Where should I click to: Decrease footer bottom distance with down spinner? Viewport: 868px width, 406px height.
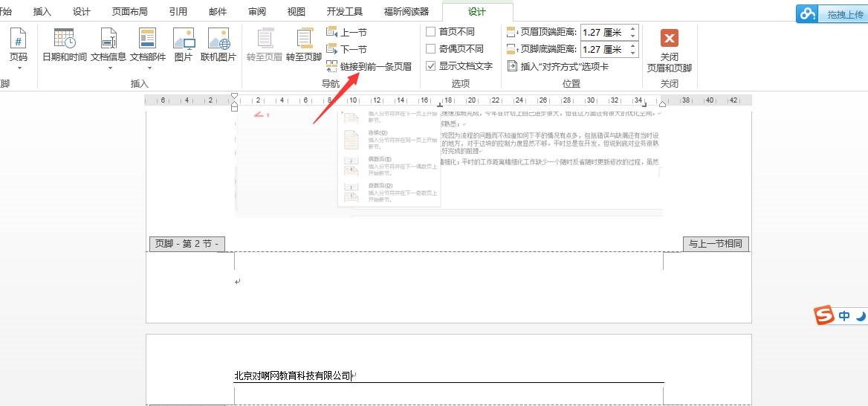click(633, 54)
